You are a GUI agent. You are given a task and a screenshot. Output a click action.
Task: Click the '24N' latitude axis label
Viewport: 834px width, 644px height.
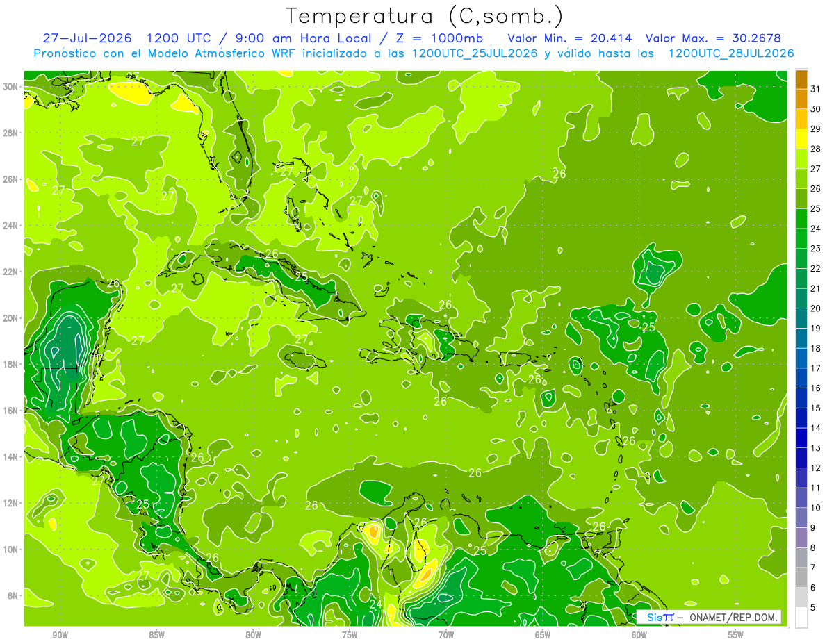(11, 226)
